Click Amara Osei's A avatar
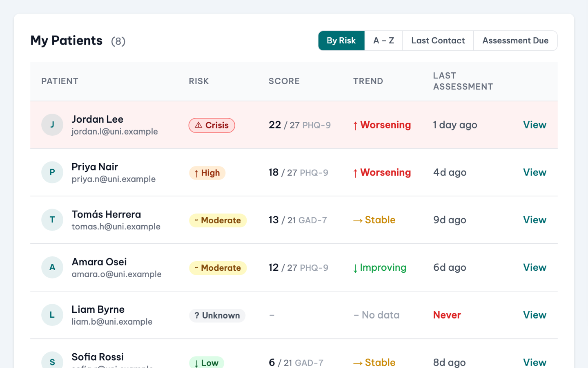Screen dimensions: 588x368 [52, 267]
